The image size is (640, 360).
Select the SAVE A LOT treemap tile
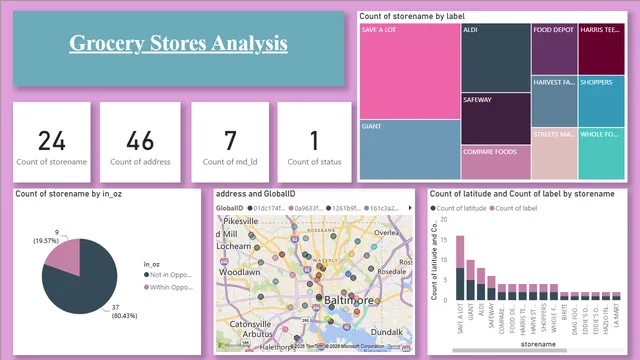(410, 71)
